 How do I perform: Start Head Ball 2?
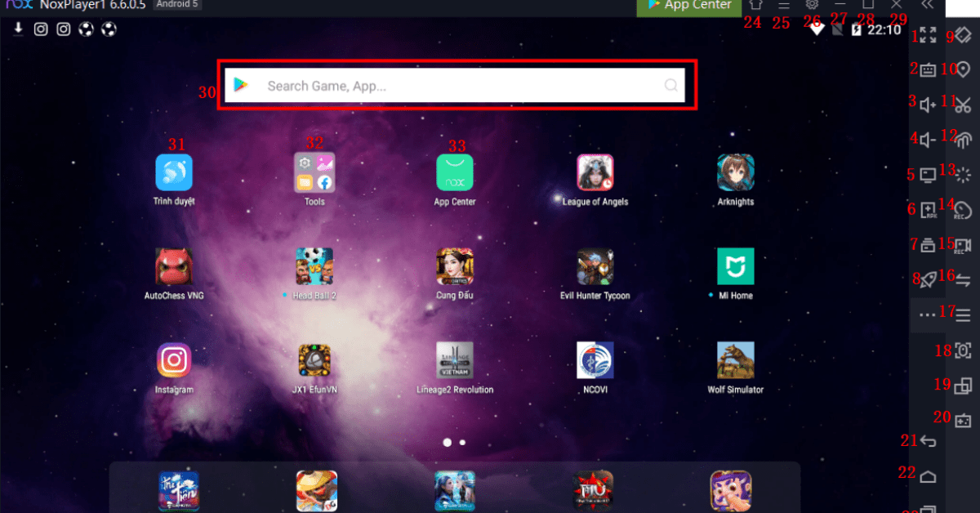click(x=314, y=266)
